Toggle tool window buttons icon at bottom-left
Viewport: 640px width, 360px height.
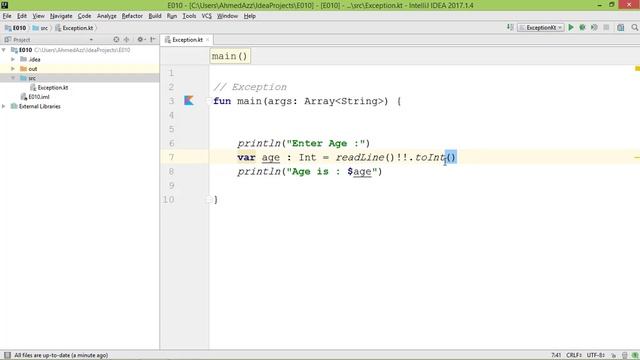pos(7,355)
